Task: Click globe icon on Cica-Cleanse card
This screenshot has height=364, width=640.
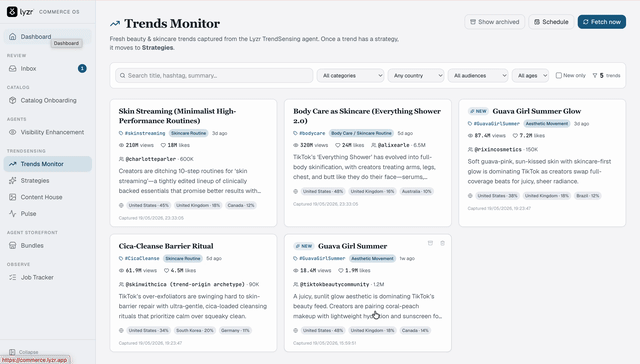Action: tap(121, 331)
